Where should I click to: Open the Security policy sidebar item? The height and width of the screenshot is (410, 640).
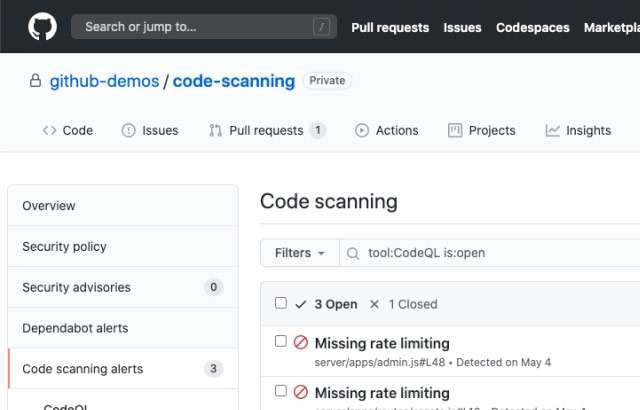click(64, 246)
